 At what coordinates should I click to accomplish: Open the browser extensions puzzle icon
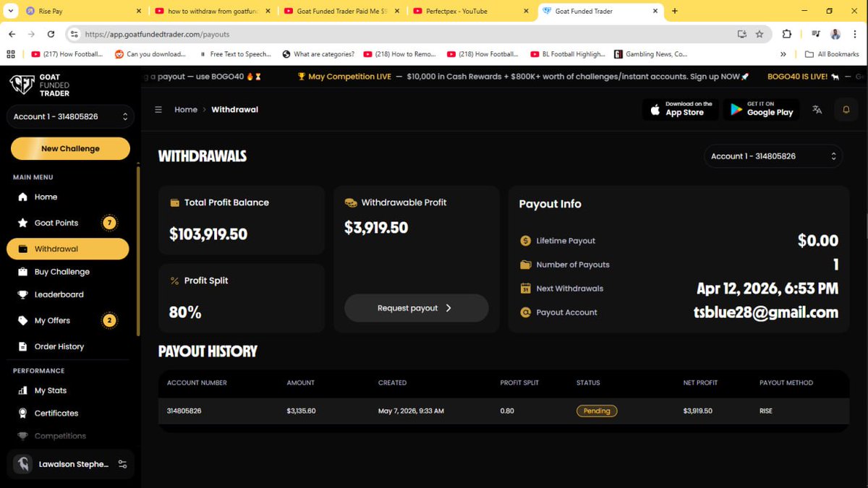tap(787, 34)
